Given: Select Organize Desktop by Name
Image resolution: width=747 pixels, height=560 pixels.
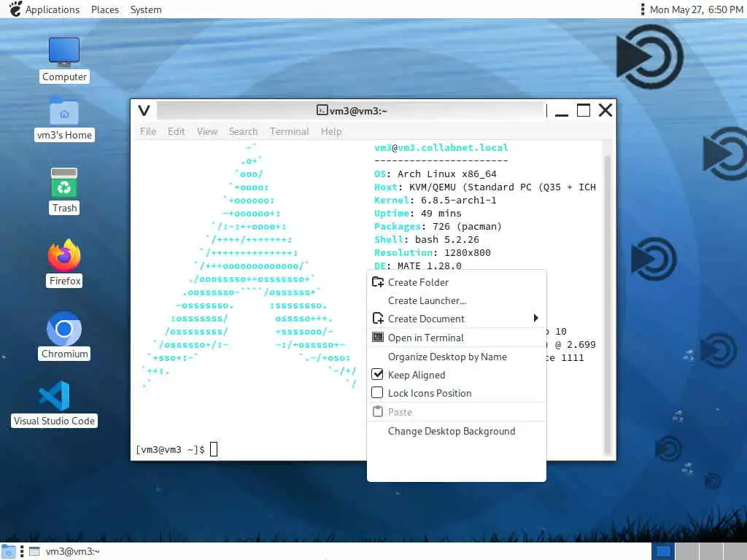Looking at the screenshot, I should click(x=457, y=357).
